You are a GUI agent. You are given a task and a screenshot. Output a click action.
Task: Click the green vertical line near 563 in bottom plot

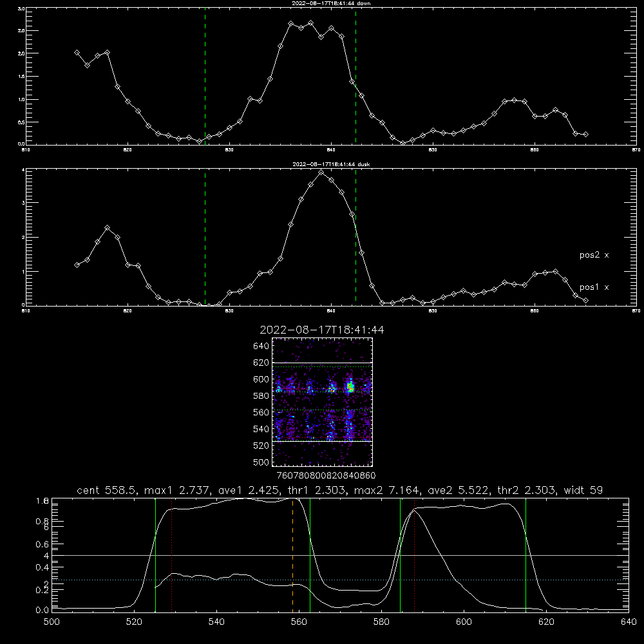click(x=310, y=554)
